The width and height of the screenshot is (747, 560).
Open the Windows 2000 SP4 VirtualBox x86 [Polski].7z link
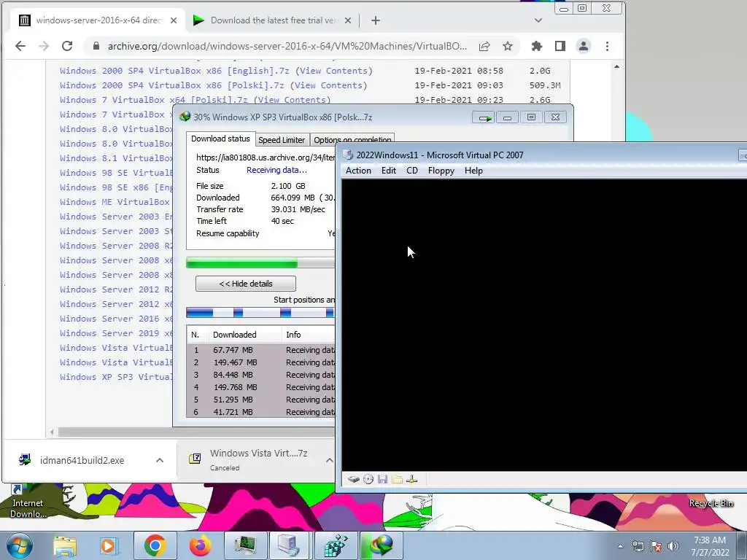tap(172, 85)
